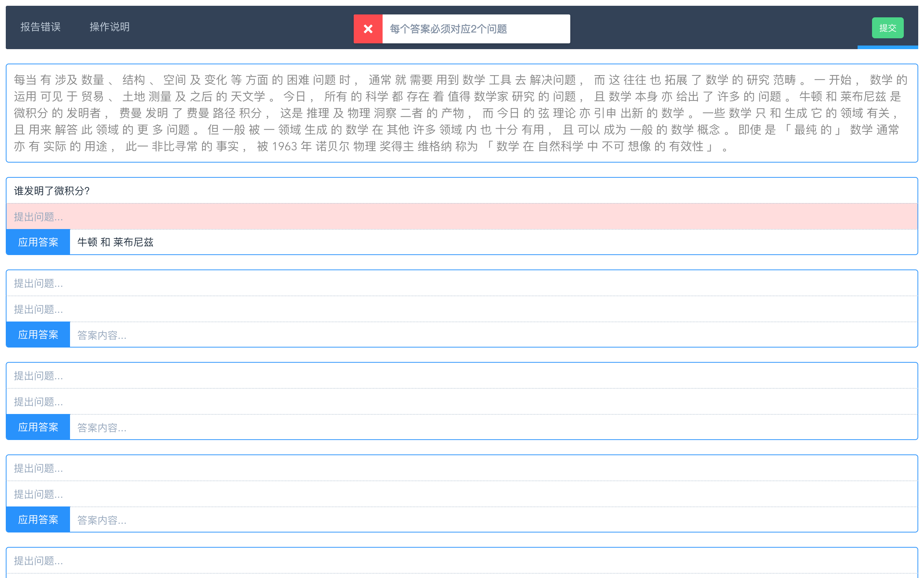Focus the answer content field in third card
Image resolution: width=924 pixels, height=578 pixels.
pos(493,427)
